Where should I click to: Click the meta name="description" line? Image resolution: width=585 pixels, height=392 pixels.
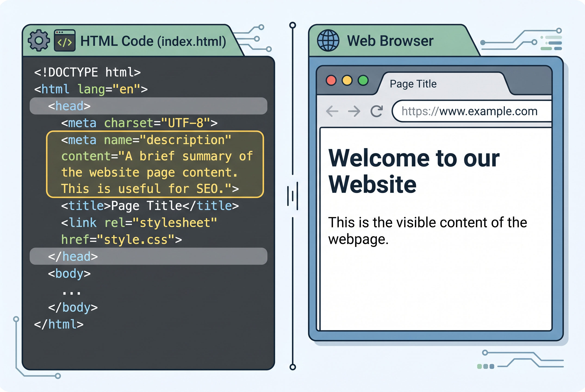(146, 140)
